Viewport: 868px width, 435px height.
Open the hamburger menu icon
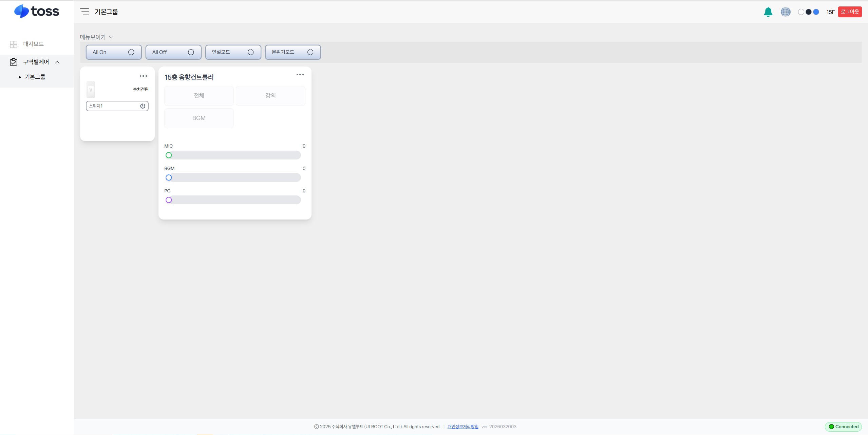pos(84,12)
